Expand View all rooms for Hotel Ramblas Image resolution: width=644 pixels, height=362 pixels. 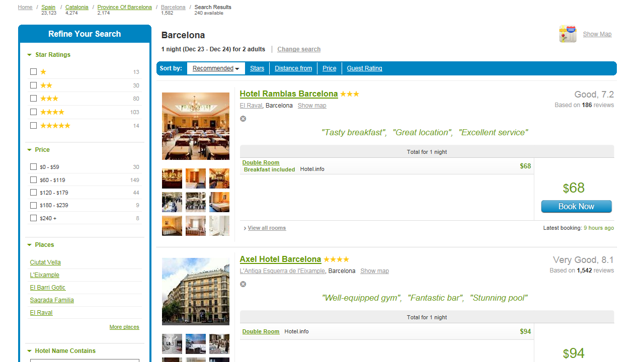pyautogui.click(x=267, y=228)
